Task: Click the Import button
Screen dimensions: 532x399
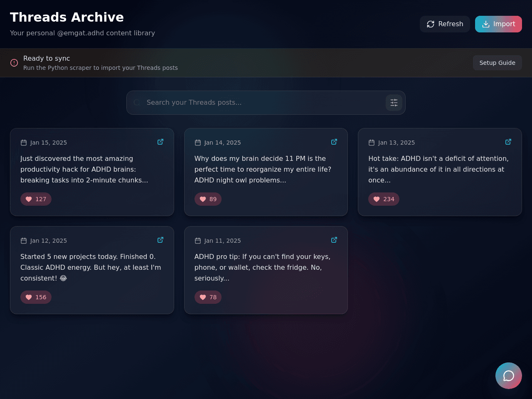Action: [498, 24]
